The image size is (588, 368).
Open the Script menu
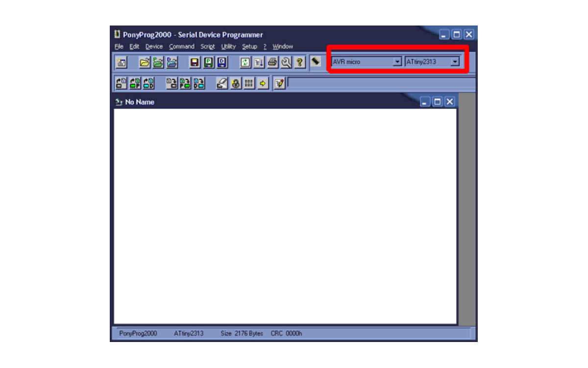coord(208,47)
